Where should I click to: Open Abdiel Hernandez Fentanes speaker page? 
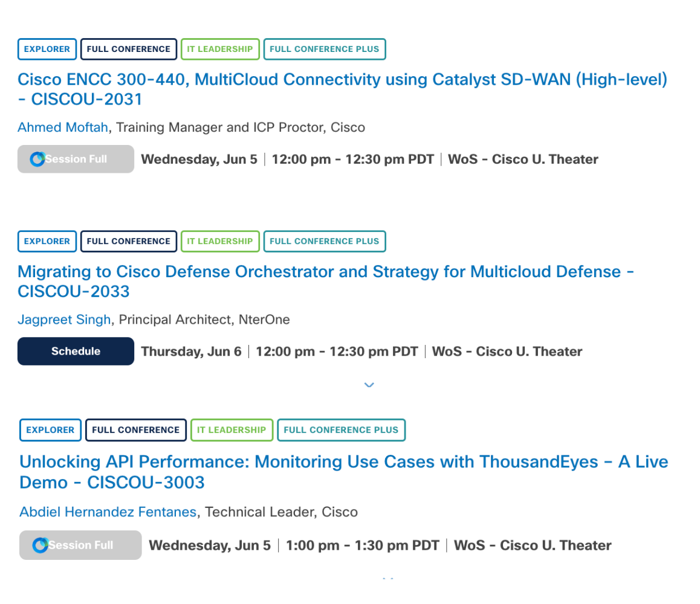108,512
